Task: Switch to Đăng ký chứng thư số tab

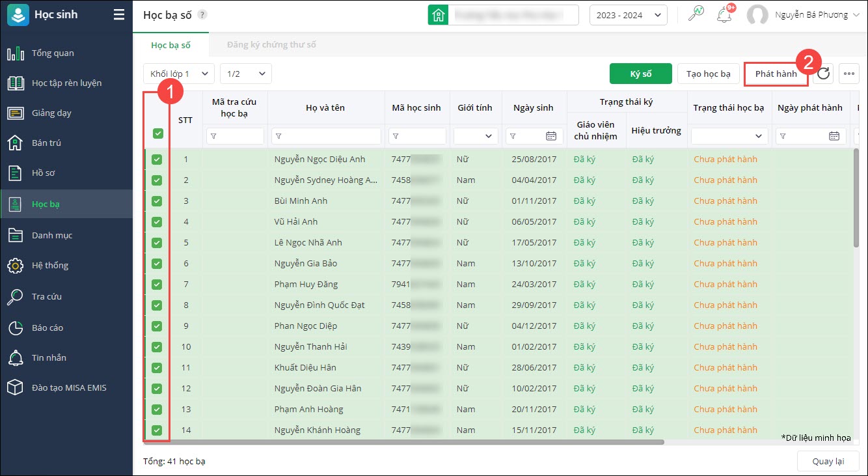Action: pos(271,45)
